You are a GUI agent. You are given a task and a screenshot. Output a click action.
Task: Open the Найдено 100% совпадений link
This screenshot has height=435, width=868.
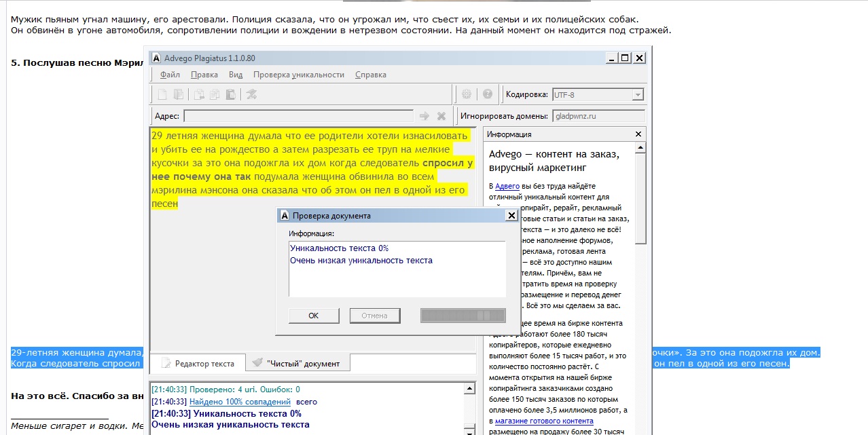coord(246,402)
